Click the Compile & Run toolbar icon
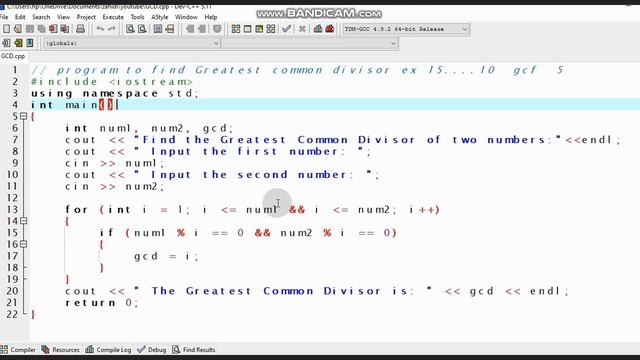640x360 pixels. pos(259,29)
